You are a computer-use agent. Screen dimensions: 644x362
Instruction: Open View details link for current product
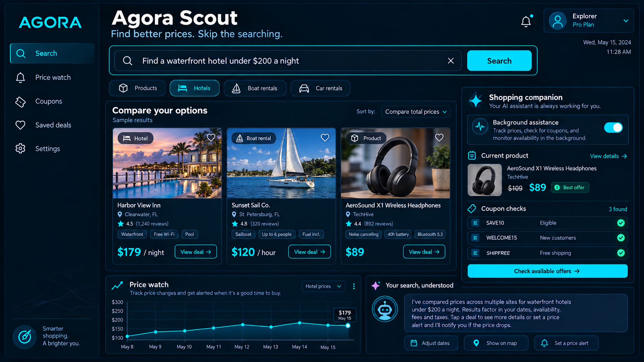tap(609, 156)
